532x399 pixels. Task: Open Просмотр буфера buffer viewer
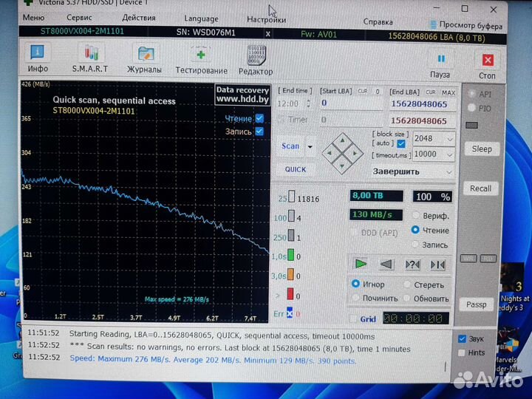[x=466, y=25]
